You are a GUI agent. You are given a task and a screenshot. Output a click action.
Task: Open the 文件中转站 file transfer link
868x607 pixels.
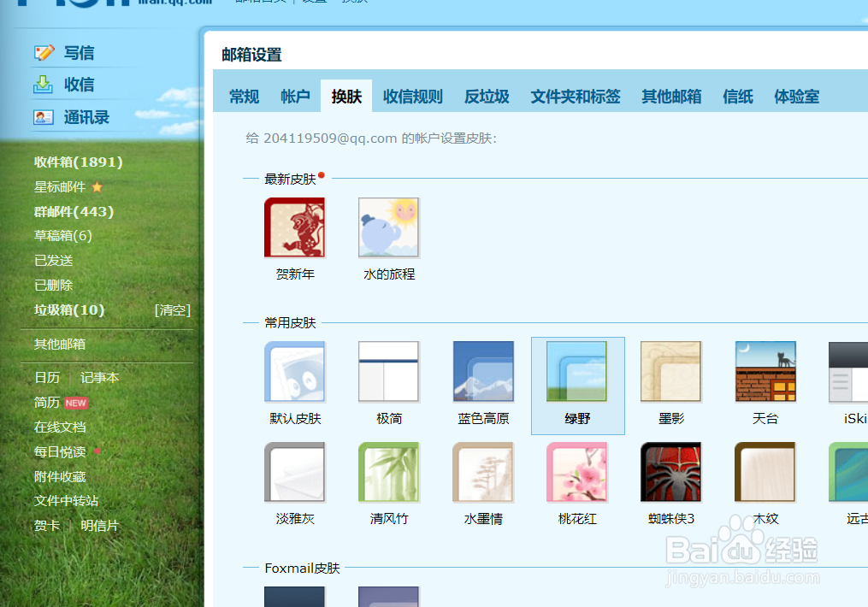point(66,501)
